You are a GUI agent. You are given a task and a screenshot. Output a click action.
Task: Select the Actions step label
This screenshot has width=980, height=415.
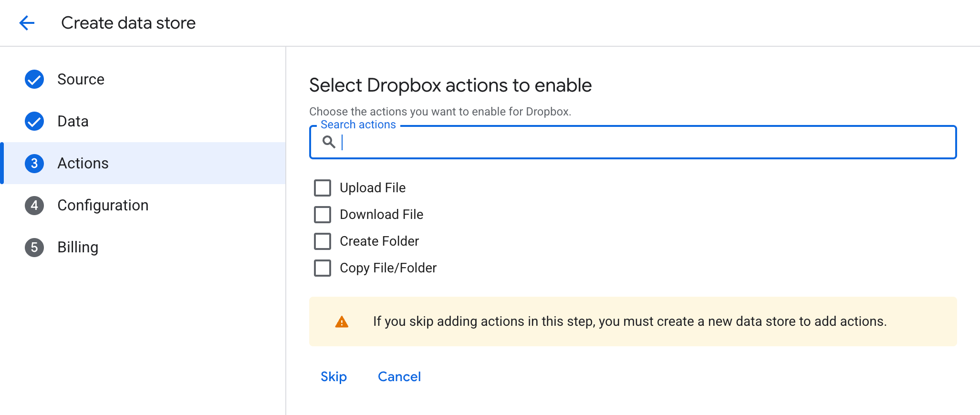pos(83,163)
